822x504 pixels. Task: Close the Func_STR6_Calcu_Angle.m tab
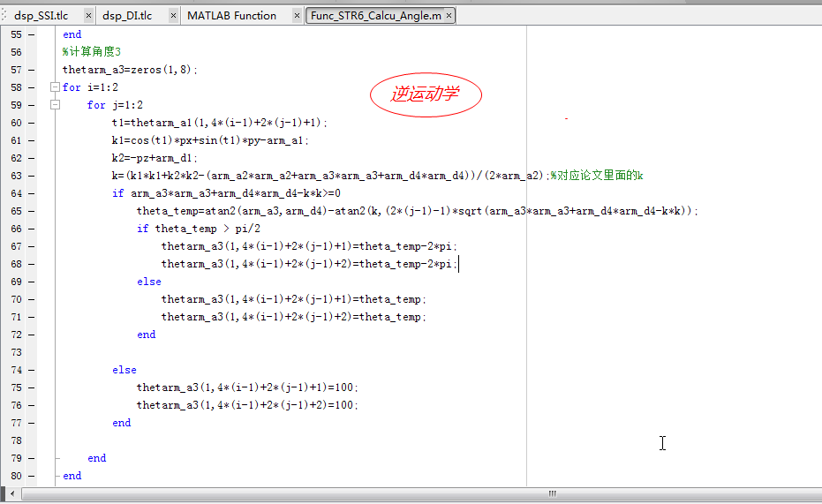pyautogui.click(x=449, y=16)
